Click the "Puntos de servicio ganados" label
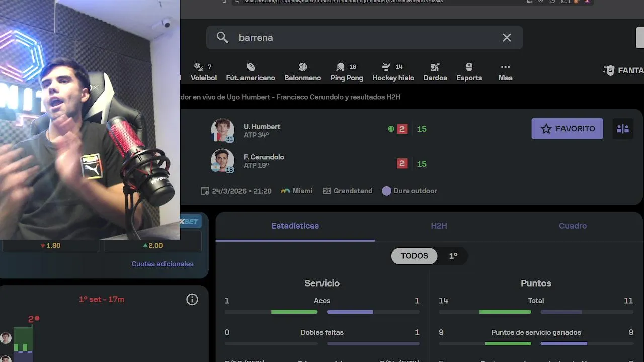This screenshot has height=362, width=644. click(x=536, y=332)
